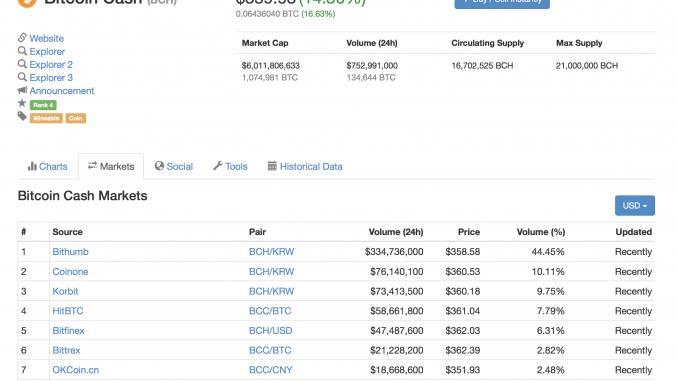The height and width of the screenshot is (381, 678).
Task: Click the tag icon beside Mineable
Action: tap(22, 116)
